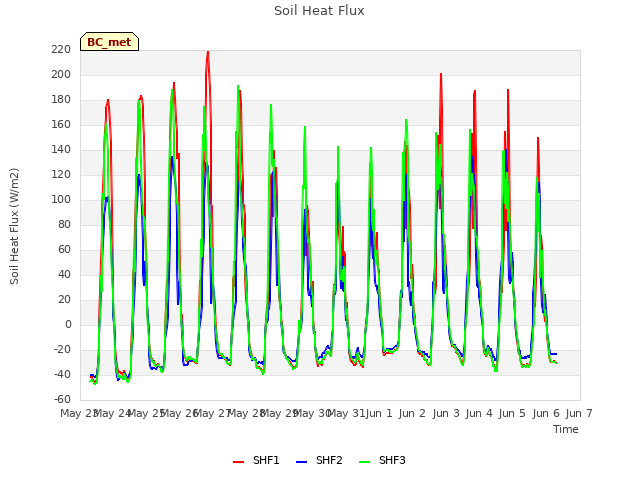The image size is (640, 480).
Task: Click the 60 y-axis tick label
Action: (x=64, y=249)
